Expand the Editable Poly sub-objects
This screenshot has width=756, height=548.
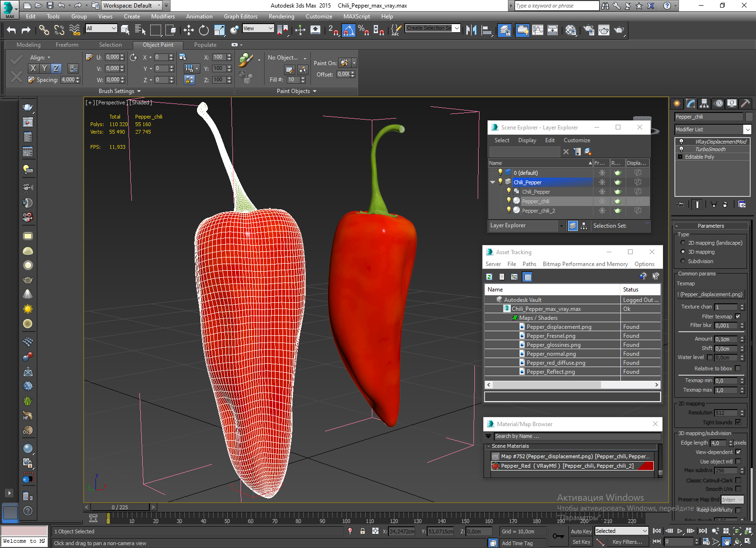[x=680, y=157]
